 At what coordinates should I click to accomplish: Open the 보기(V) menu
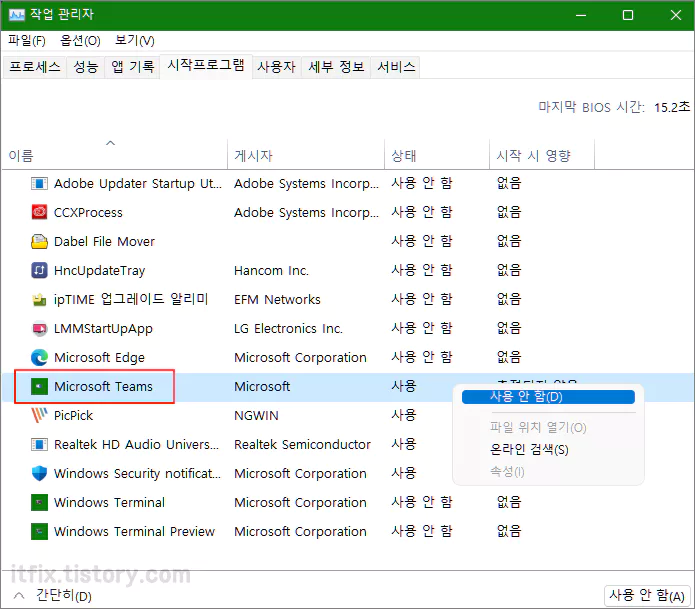pyautogui.click(x=134, y=41)
